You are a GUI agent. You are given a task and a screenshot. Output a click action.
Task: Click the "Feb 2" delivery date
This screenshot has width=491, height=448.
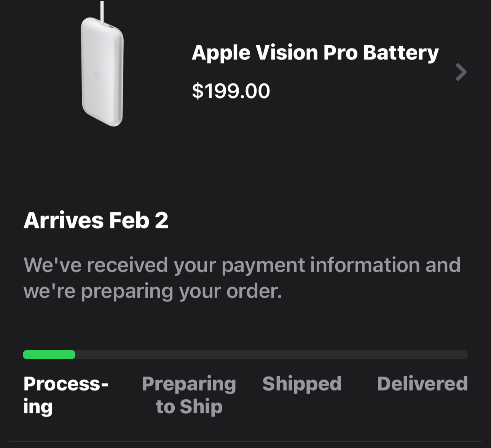(139, 220)
